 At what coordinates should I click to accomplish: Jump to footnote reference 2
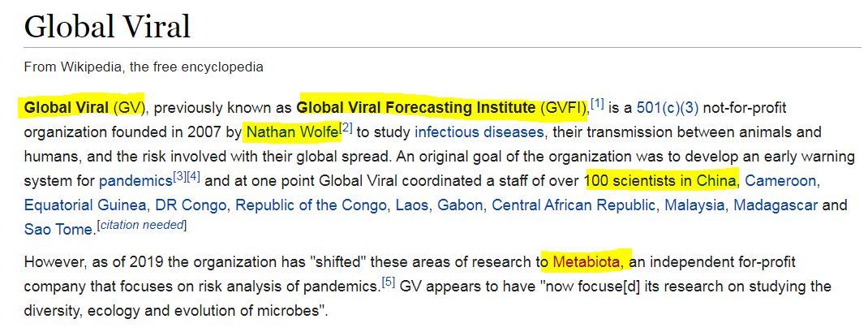(346, 127)
